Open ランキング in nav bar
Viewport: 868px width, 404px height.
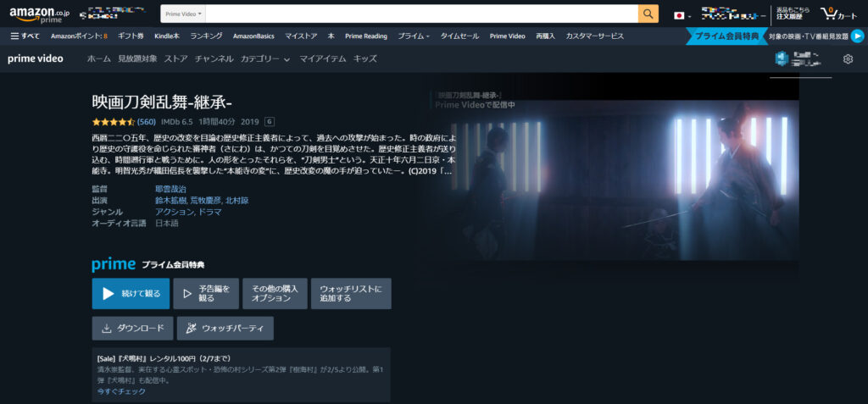[207, 36]
